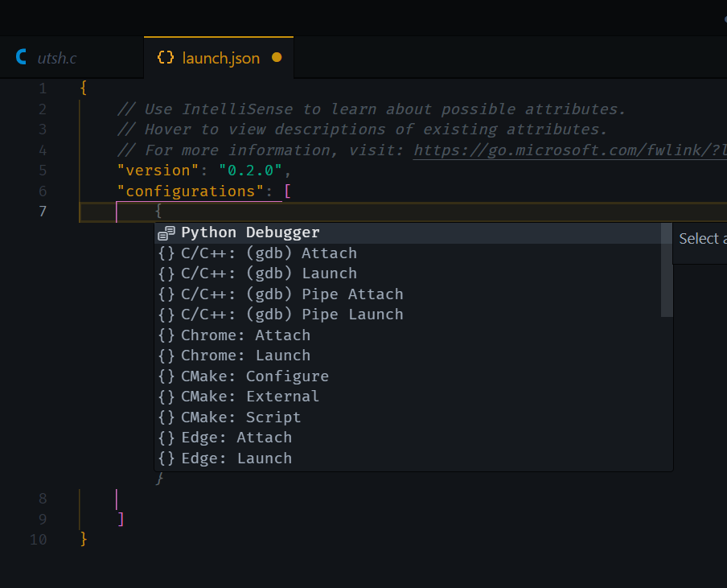Image resolution: width=727 pixels, height=588 pixels.
Task: Click the braces icon beside Chrome: Launch
Action: 166,356
